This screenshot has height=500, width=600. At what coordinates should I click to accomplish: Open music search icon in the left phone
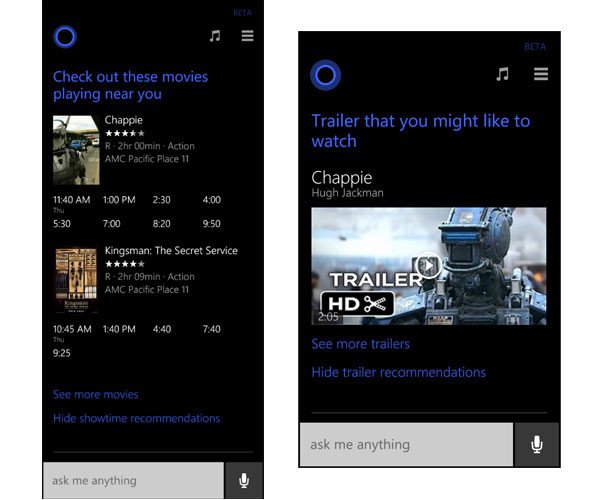point(215,36)
